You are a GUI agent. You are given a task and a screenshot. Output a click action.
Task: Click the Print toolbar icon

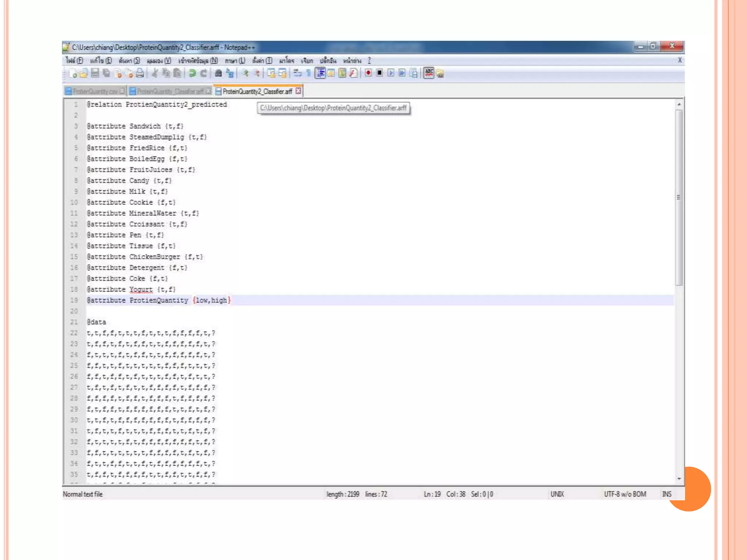click(140, 73)
